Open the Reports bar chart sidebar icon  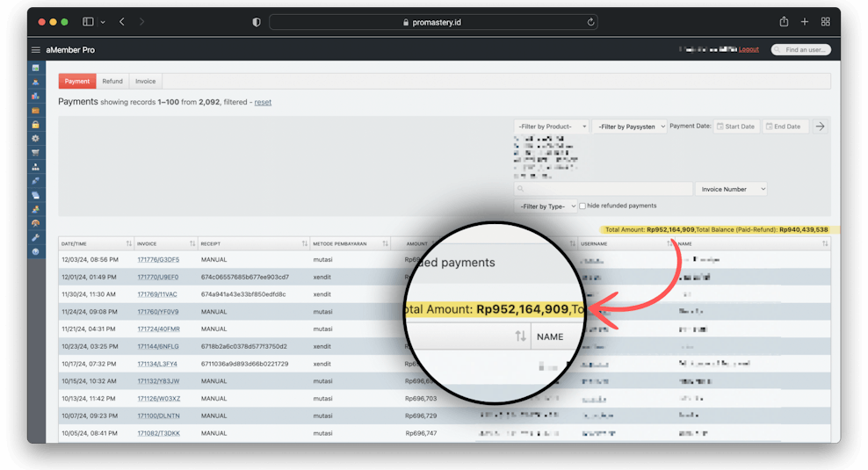click(x=35, y=96)
